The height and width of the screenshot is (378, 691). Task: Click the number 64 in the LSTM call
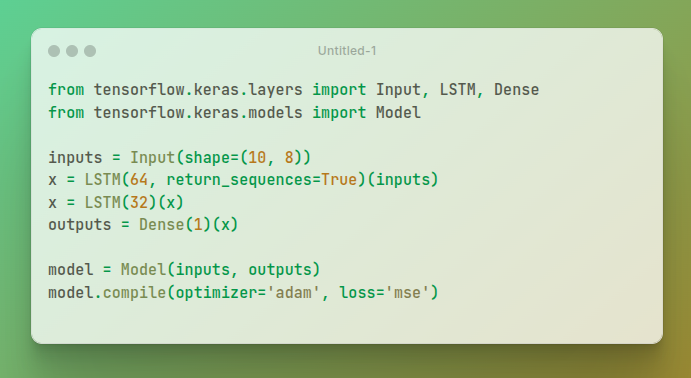point(139,180)
